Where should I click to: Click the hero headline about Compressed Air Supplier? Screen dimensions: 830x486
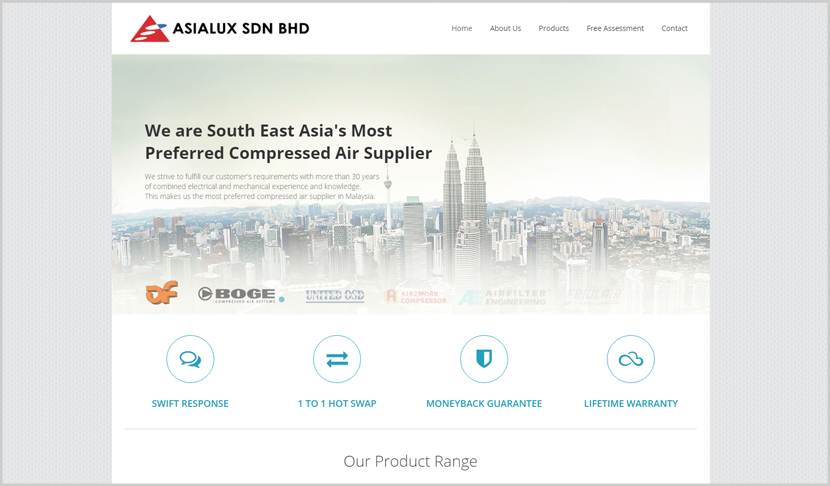[288, 142]
